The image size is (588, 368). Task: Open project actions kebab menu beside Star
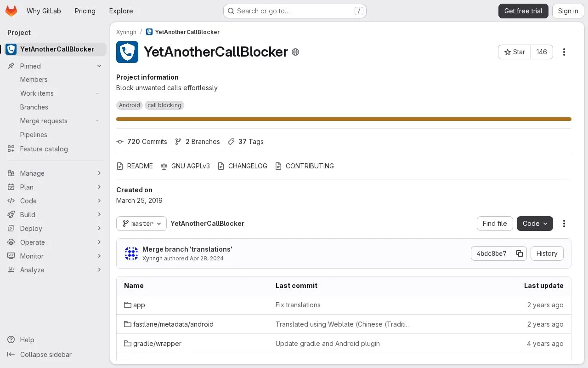(x=564, y=52)
